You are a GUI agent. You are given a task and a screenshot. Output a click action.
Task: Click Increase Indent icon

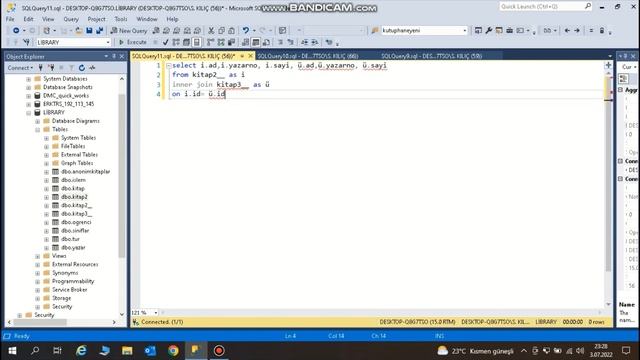pos(315,42)
